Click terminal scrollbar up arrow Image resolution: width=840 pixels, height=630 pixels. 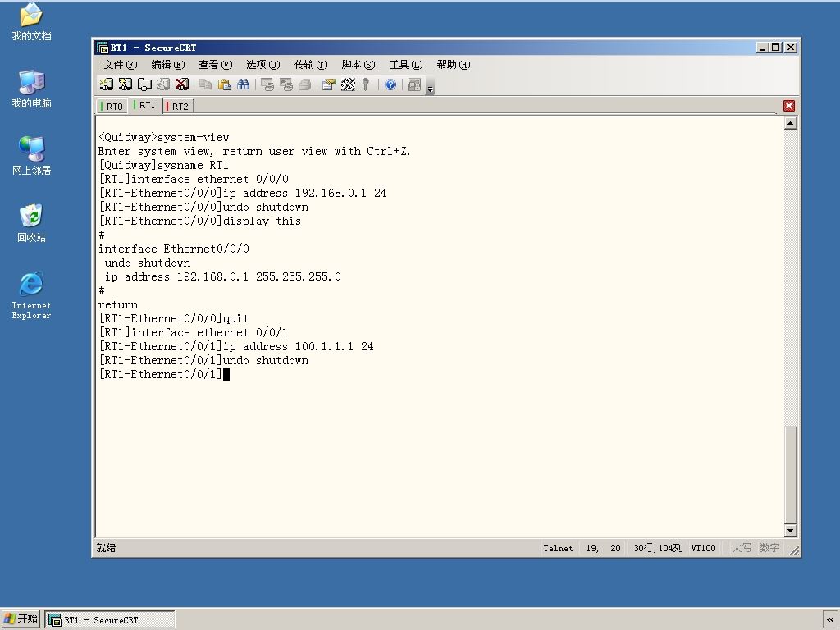click(x=790, y=123)
